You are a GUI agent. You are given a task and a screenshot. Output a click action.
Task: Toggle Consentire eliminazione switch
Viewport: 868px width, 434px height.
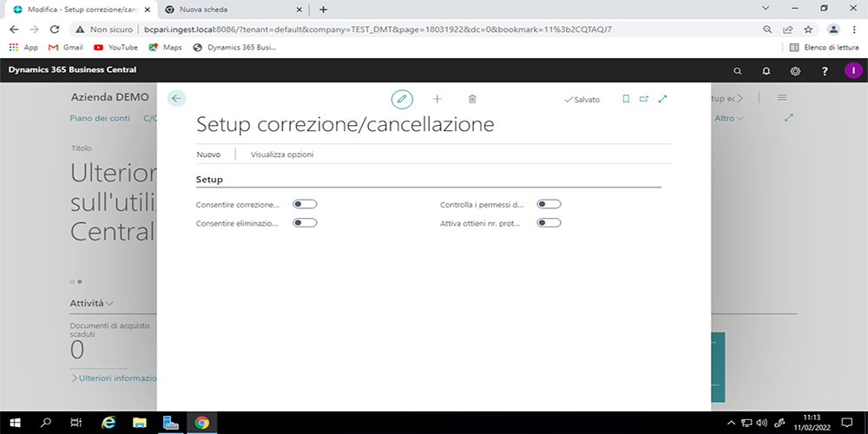click(305, 223)
